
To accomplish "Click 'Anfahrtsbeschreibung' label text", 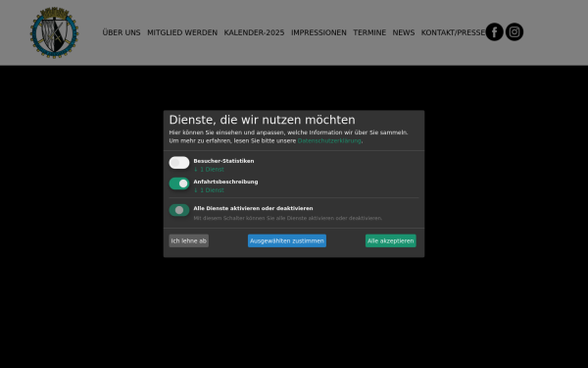I will [x=225, y=182].
